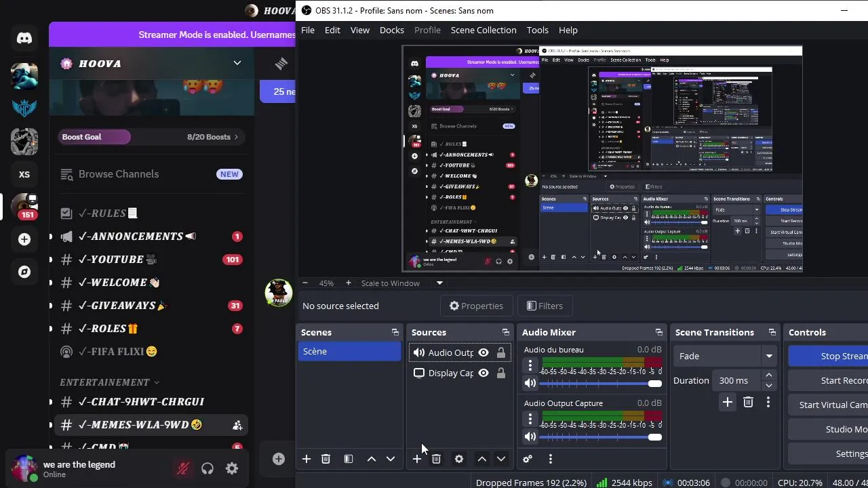
Task: Remove the transition with the trash icon
Action: point(748,402)
